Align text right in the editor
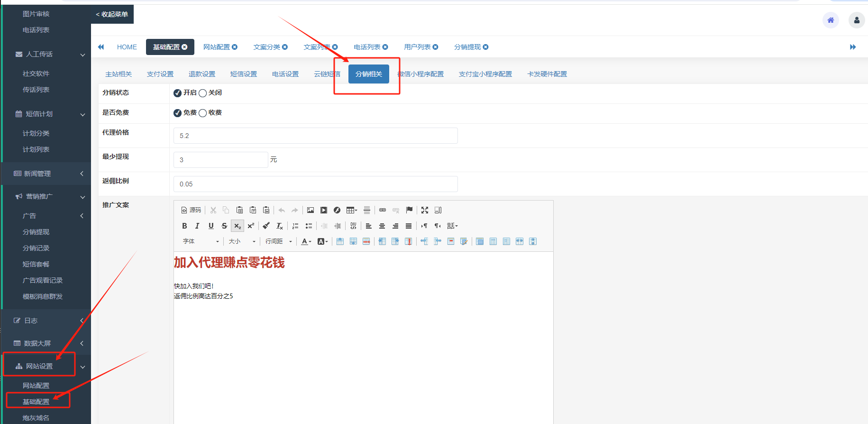 395,226
